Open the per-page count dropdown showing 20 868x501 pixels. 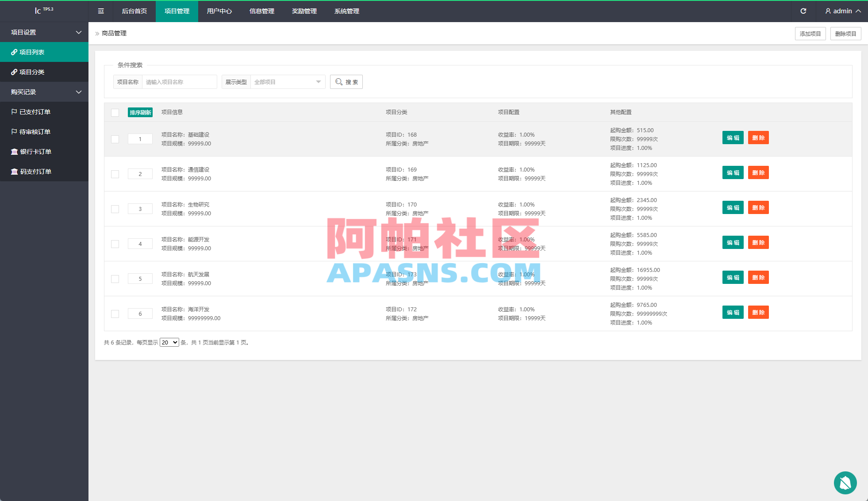pos(169,342)
